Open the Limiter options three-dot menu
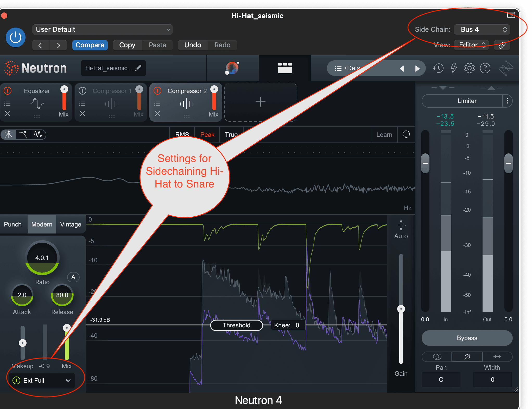Screen dimensions: 532x409 pyautogui.click(x=507, y=101)
